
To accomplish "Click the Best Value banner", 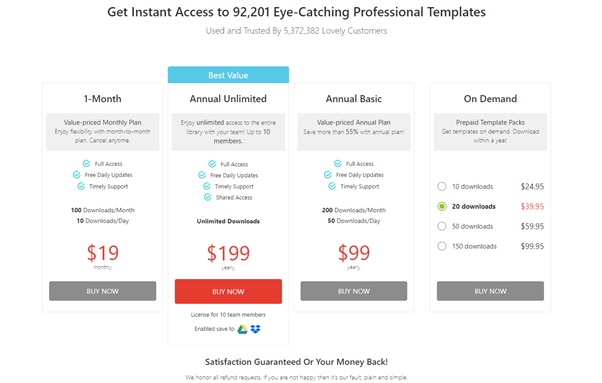I will [228, 75].
